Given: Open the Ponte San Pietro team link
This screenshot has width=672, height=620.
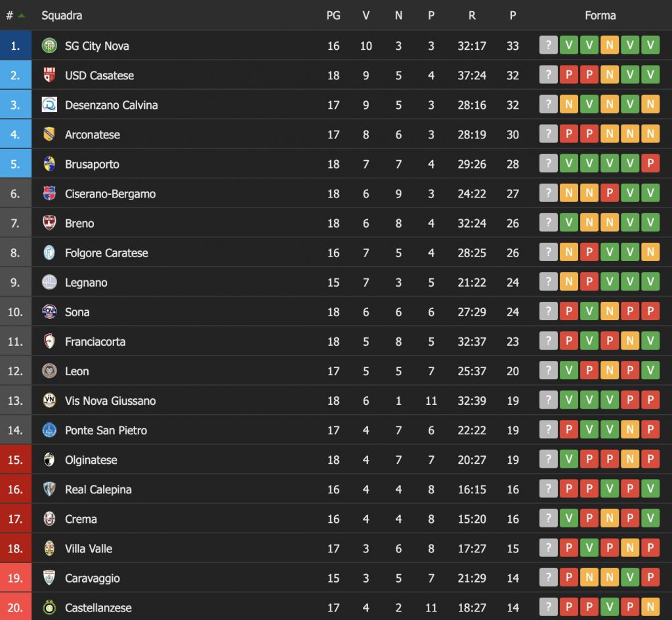Looking at the screenshot, I should pos(106,430).
